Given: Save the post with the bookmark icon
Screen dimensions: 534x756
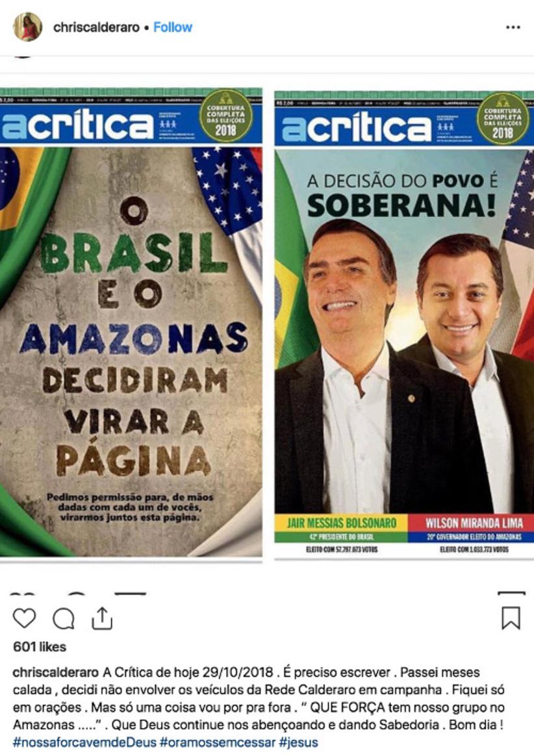Looking at the screenshot, I should [x=511, y=618].
